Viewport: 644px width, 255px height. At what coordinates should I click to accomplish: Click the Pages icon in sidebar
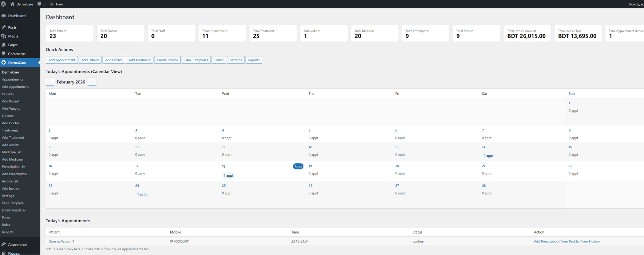[4, 45]
